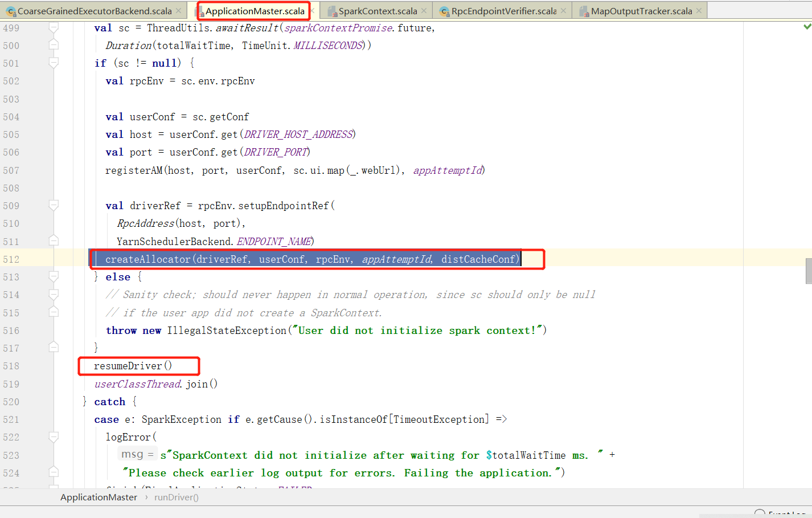Toggle fold end marker at line 511
812x518 pixels.
pyautogui.click(x=54, y=241)
